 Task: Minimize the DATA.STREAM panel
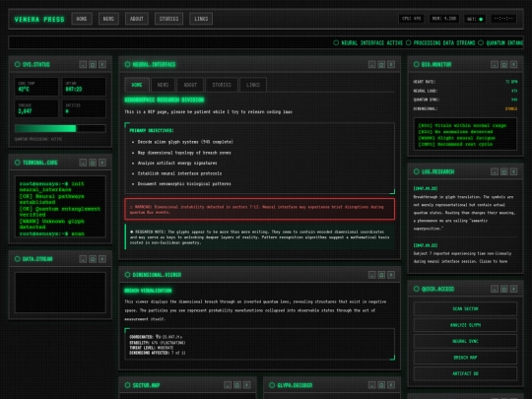83,259
